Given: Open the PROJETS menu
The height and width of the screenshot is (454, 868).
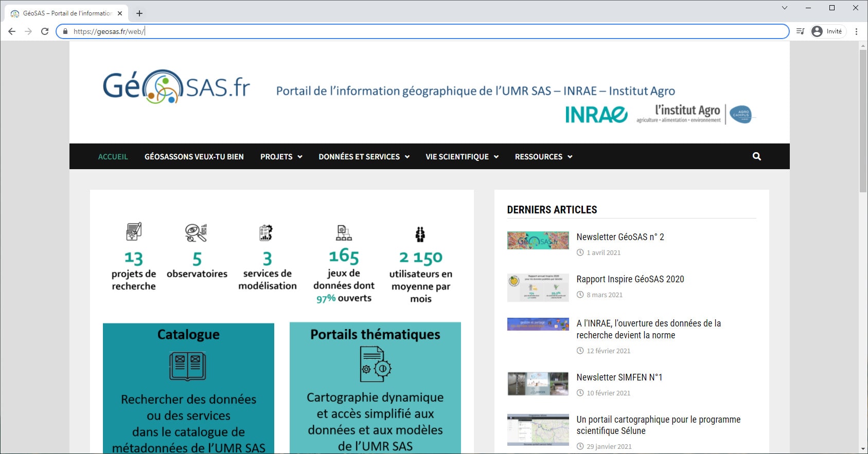Looking at the screenshot, I should click(x=281, y=156).
